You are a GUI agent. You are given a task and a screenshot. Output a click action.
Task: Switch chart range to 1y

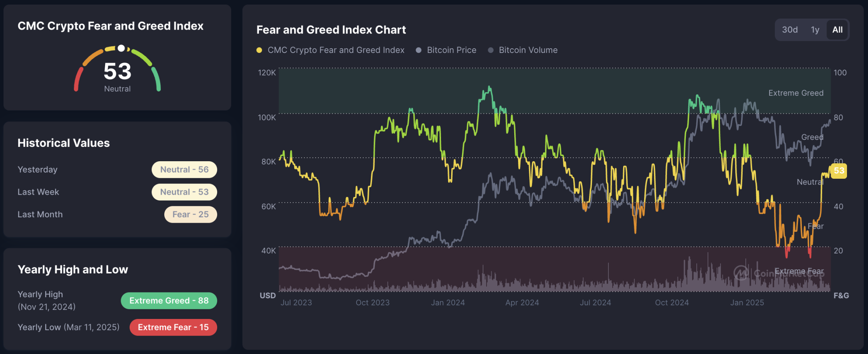point(815,30)
